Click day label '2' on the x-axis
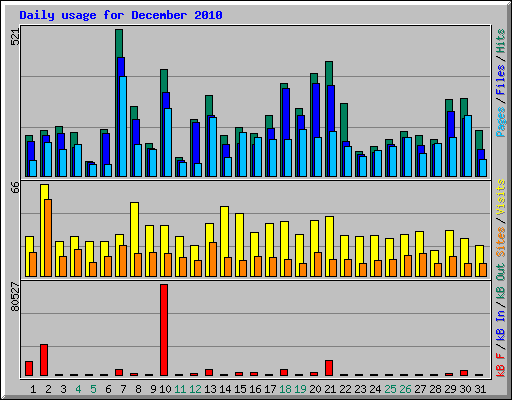512x400 pixels. 48,389
